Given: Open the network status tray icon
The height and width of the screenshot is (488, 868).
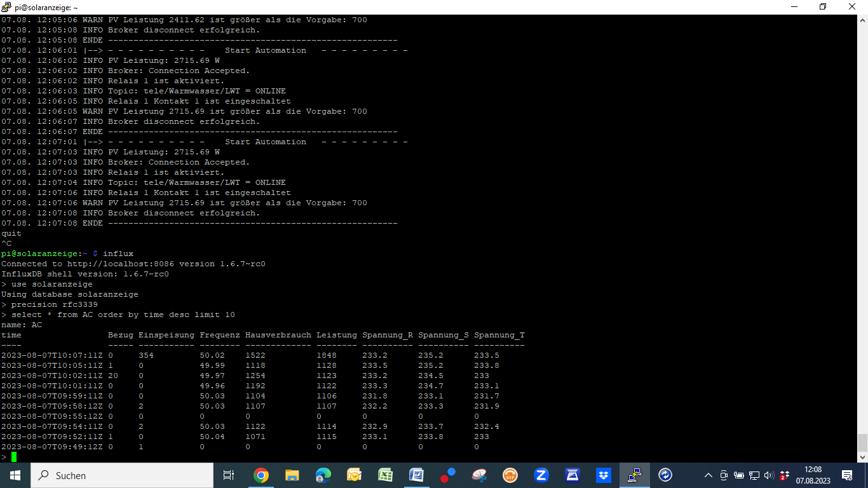Looking at the screenshot, I should (754, 475).
